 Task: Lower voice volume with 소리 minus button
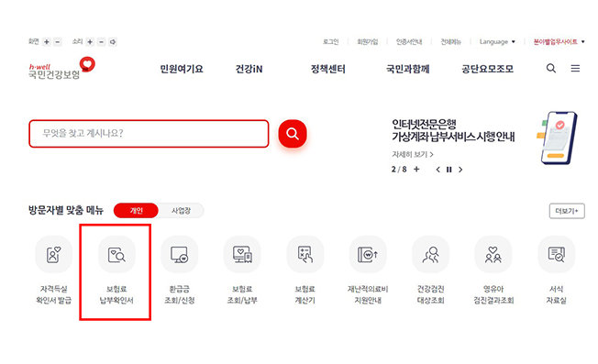click(101, 42)
